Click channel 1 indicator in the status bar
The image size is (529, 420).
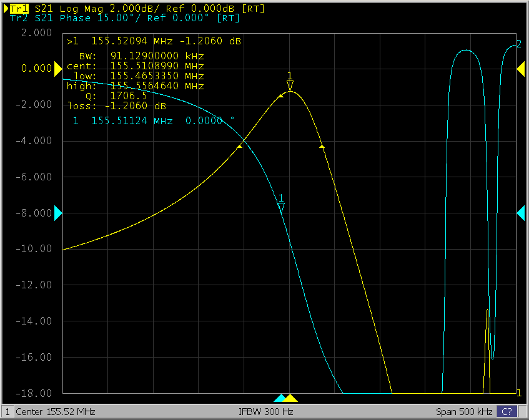pos(7,412)
